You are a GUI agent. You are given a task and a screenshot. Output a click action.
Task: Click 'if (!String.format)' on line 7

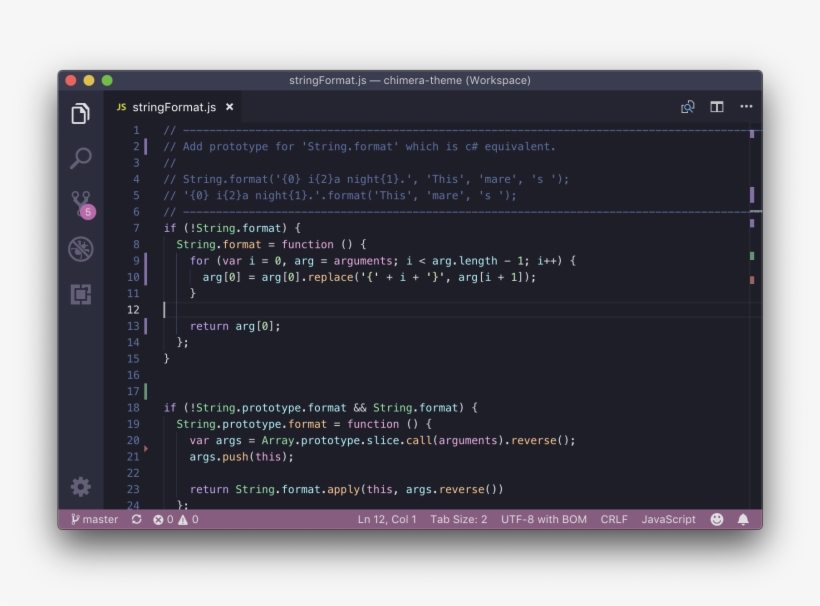[x=225, y=228]
